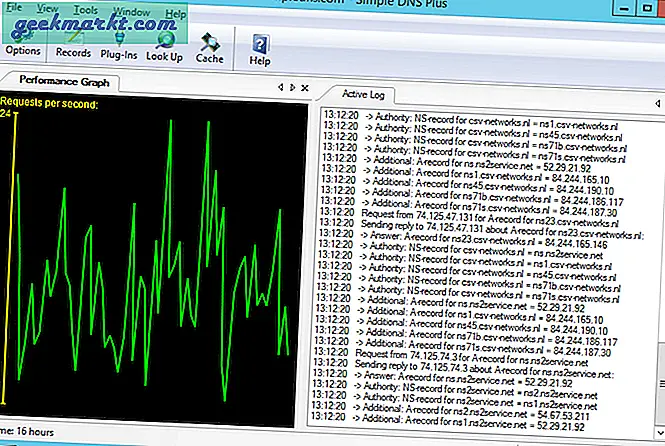Open the Window menu

131,11
